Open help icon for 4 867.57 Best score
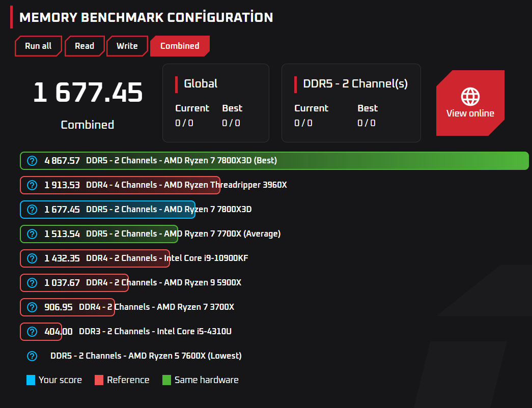The width and height of the screenshot is (532, 408). coord(32,161)
